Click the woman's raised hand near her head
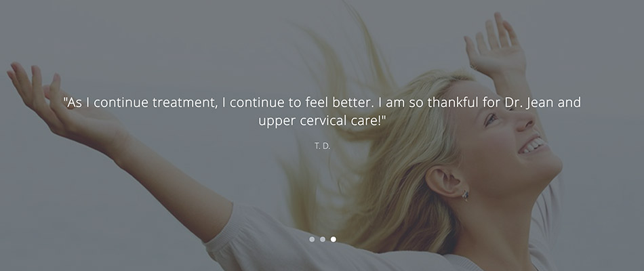This screenshot has height=271, width=644. tap(496, 47)
